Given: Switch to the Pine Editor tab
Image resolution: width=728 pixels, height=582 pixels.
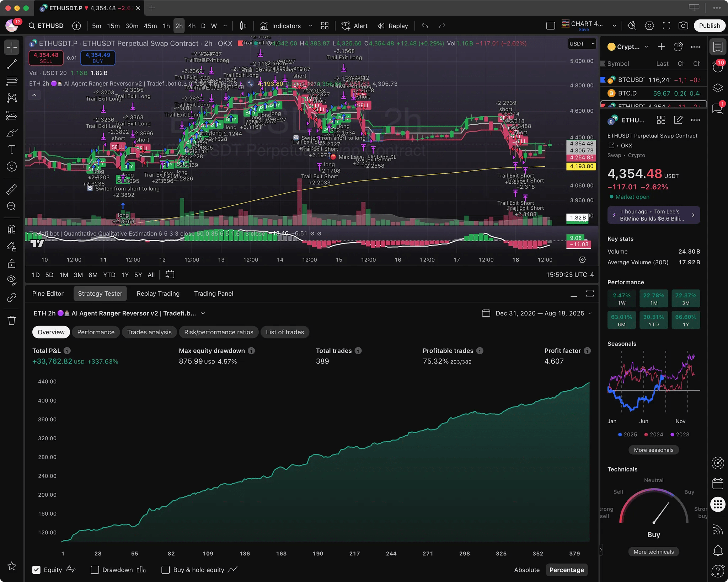Looking at the screenshot, I should tap(48, 293).
